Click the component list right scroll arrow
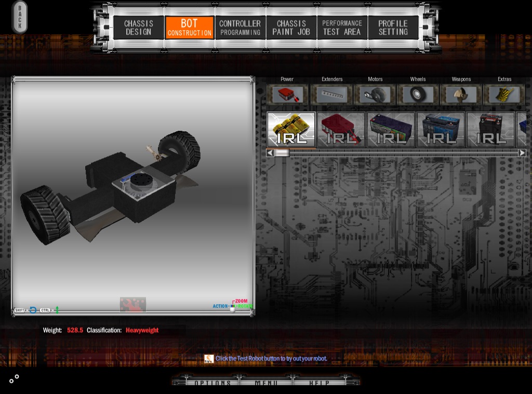Viewport: 532px width, 394px height. [x=522, y=153]
